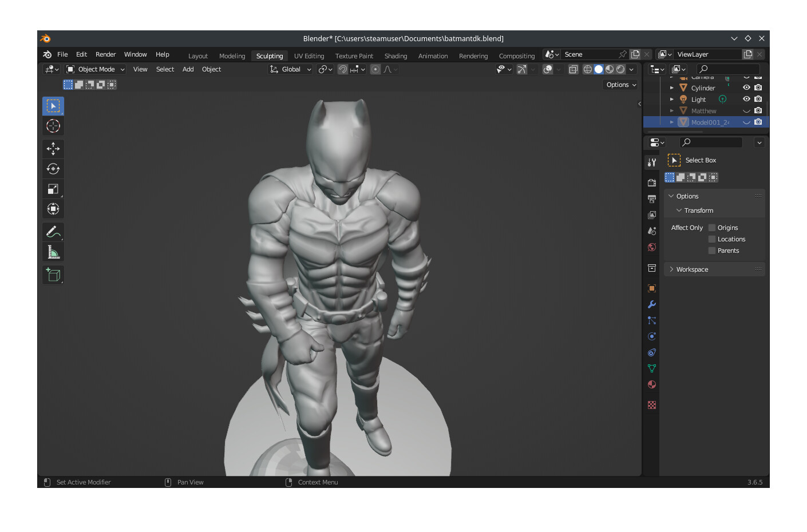Select the Transform tool
Image resolution: width=807 pixels, height=532 pixels.
click(x=53, y=209)
